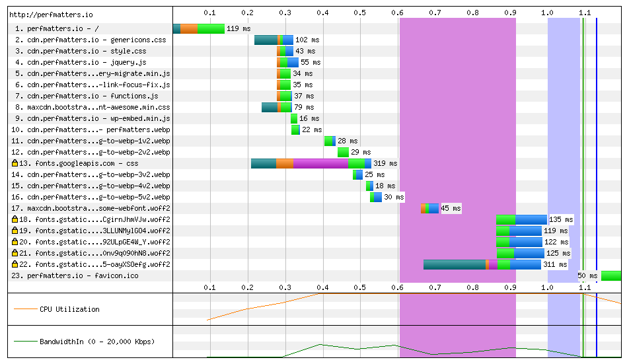Click the lock icon beside row 22 5-oayXSOefg.woff2
627x364 pixels.
(x=15, y=264)
